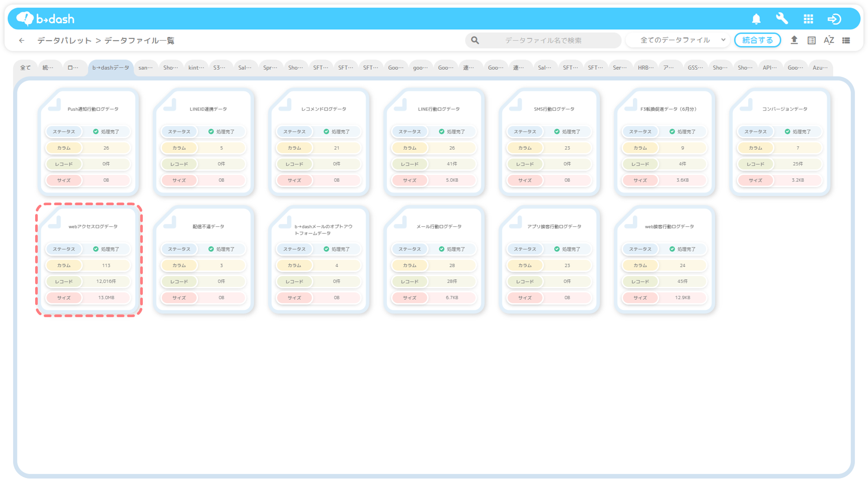Click the 統合する button
Screen dimensions: 868x488
click(757, 40)
